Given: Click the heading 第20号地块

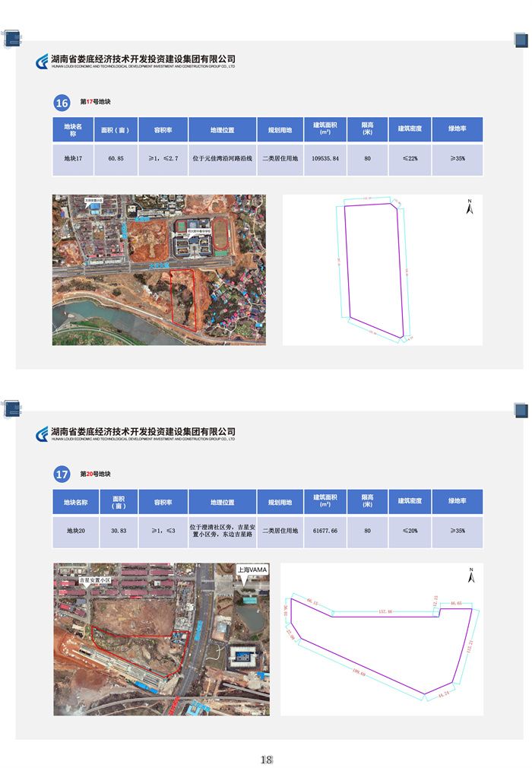Looking at the screenshot, I should (96, 474).
